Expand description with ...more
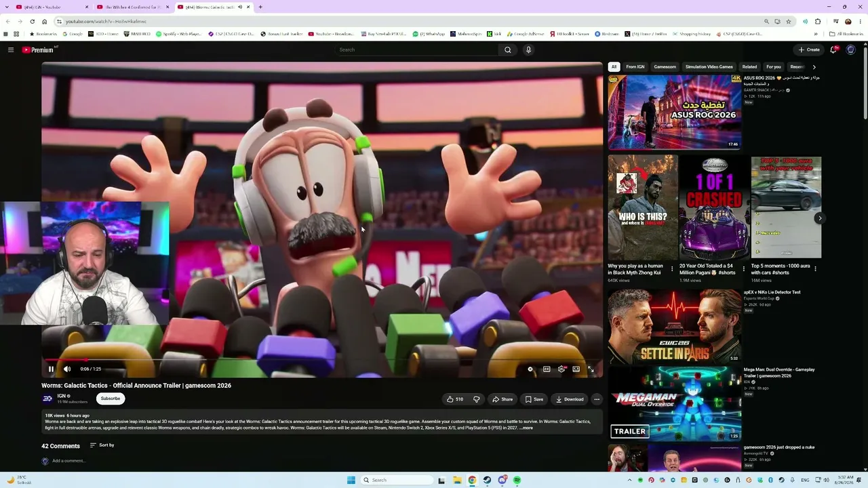 point(526,428)
